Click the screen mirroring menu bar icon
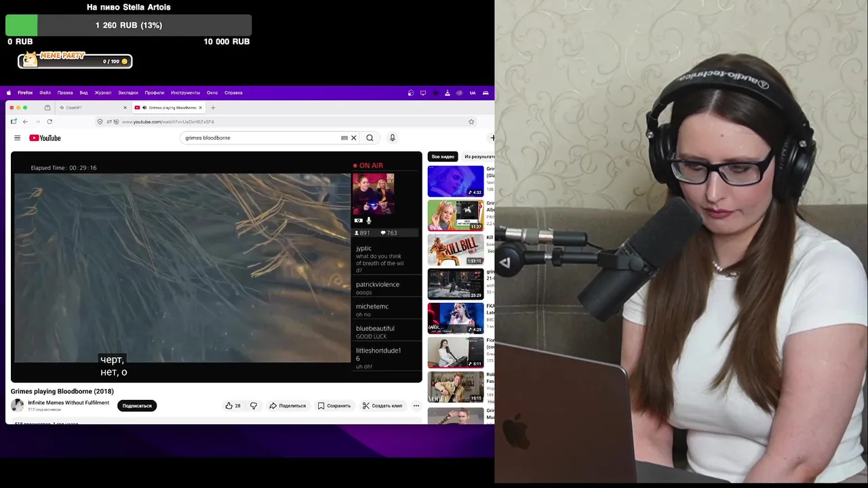 (423, 93)
